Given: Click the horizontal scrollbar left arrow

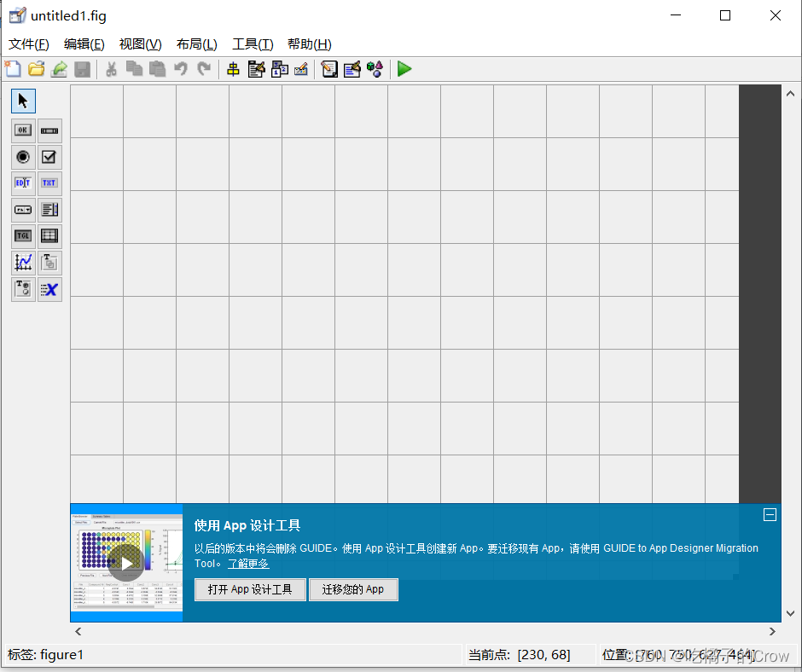Looking at the screenshot, I should (78, 632).
